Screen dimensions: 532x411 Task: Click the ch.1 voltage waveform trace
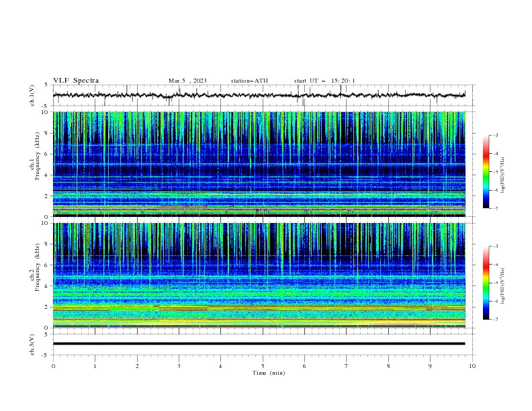click(x=259, y=95)
